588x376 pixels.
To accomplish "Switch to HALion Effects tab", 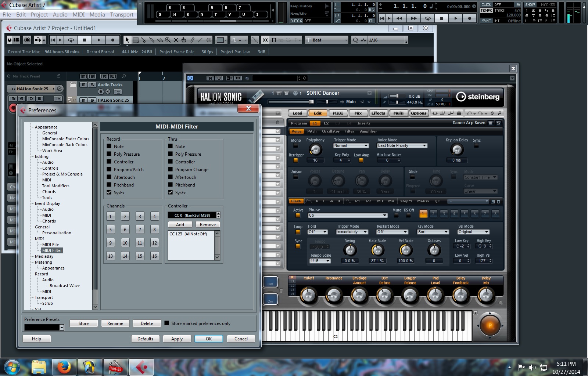I will click(x=378, y=113).
